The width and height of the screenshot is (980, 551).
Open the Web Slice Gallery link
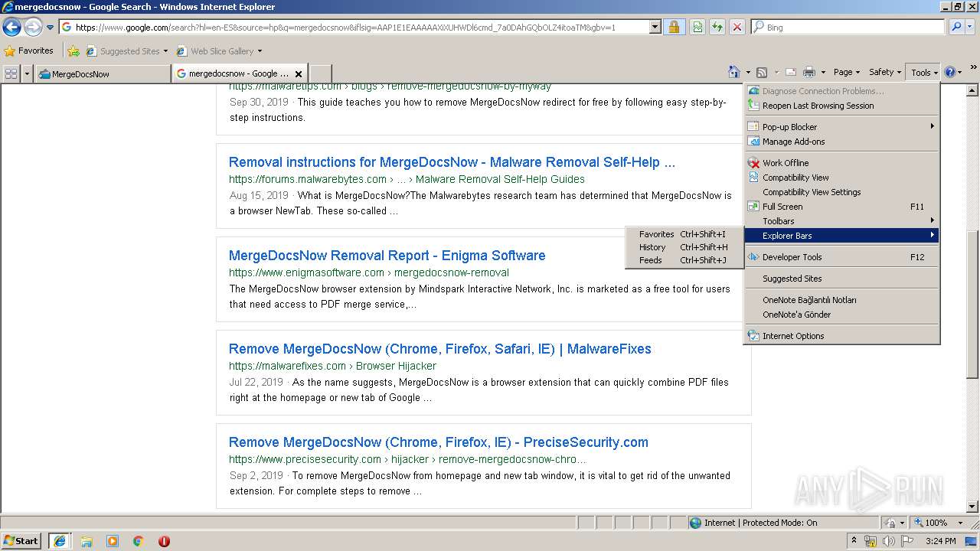[219, 51]
